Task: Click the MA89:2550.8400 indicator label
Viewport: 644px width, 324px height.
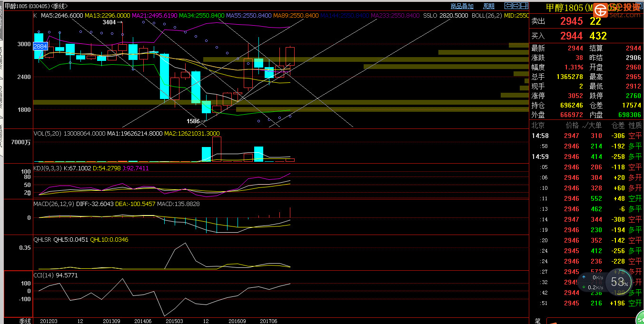Action: pos(296,15)
